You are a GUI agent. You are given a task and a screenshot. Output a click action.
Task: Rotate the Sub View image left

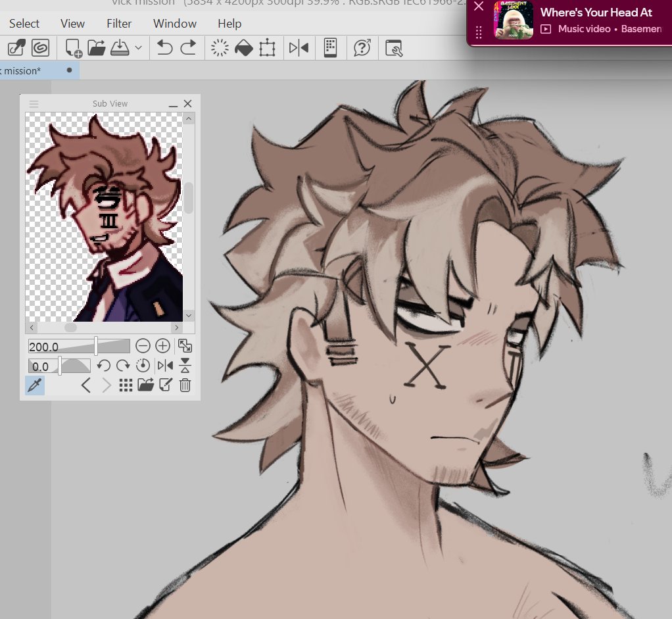[x=103, y=366]
